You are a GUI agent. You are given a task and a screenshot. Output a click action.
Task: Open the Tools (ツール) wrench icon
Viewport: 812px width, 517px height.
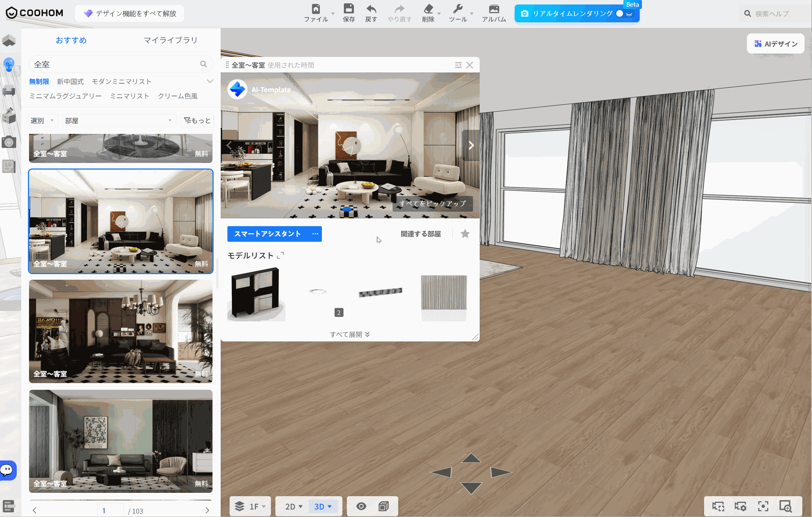[458, 9]
